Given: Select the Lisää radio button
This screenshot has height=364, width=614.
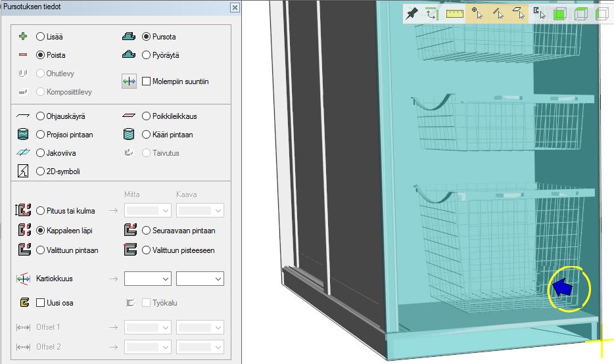Looking at the screenshot, I should point(40,36).
